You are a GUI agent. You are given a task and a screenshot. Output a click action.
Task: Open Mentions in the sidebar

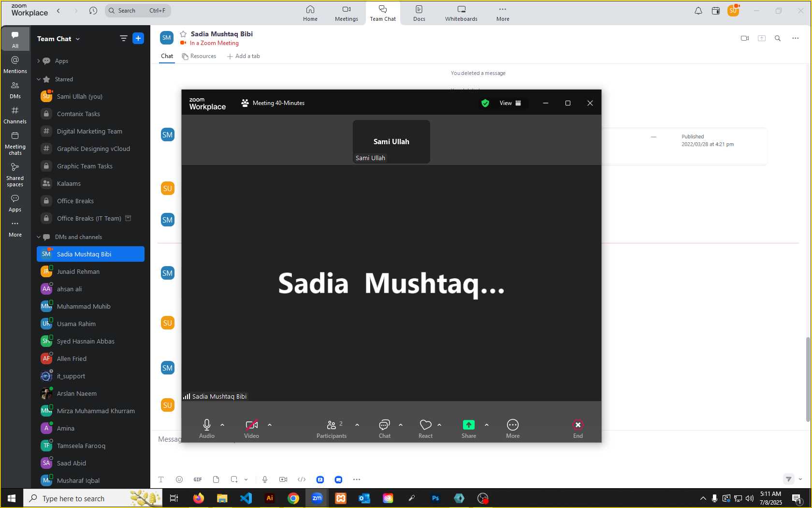point(15,64)
